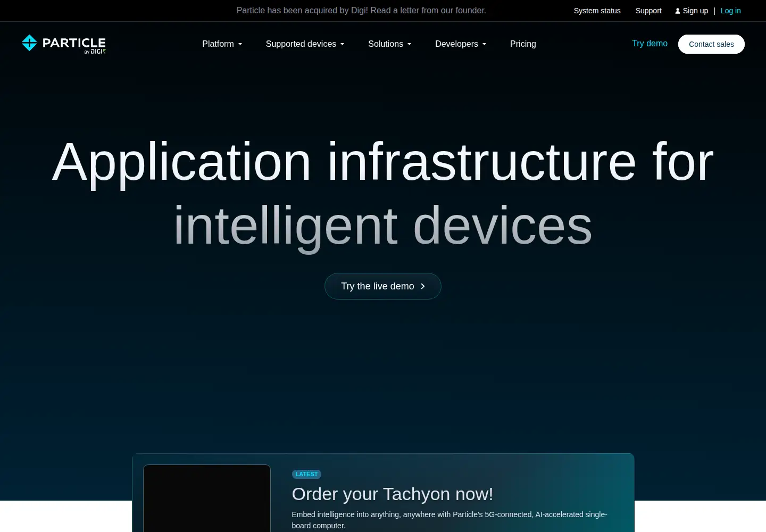The height and width of the screenshot is (532, 766).
Task: Click the Sign up link
Action: [695, 11]
